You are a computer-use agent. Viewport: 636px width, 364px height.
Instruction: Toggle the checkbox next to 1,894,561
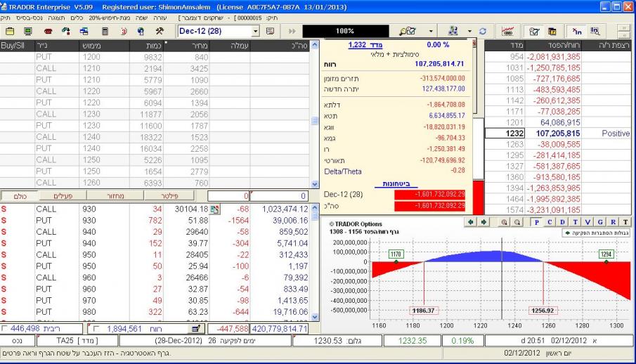click(x=97, y=328)
